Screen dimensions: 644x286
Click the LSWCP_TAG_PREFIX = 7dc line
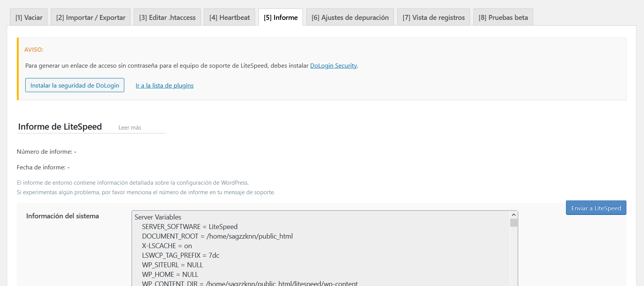click(x=181, y=255)
